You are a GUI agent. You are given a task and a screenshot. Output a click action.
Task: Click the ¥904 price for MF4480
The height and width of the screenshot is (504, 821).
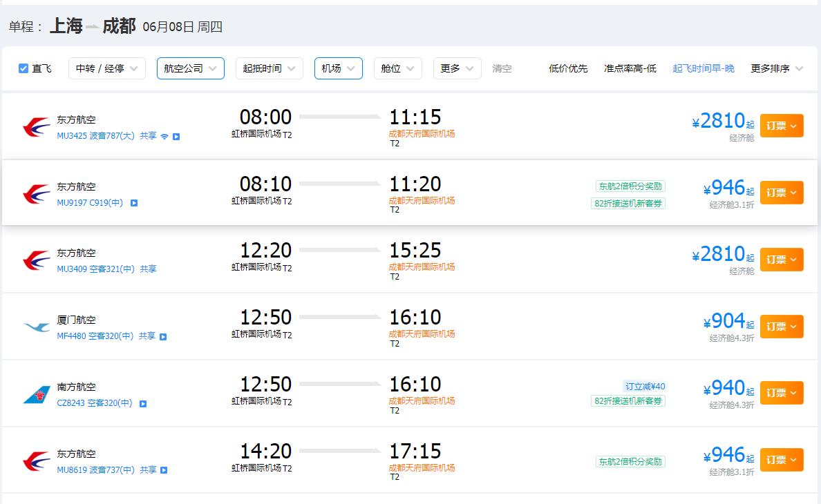729,321
